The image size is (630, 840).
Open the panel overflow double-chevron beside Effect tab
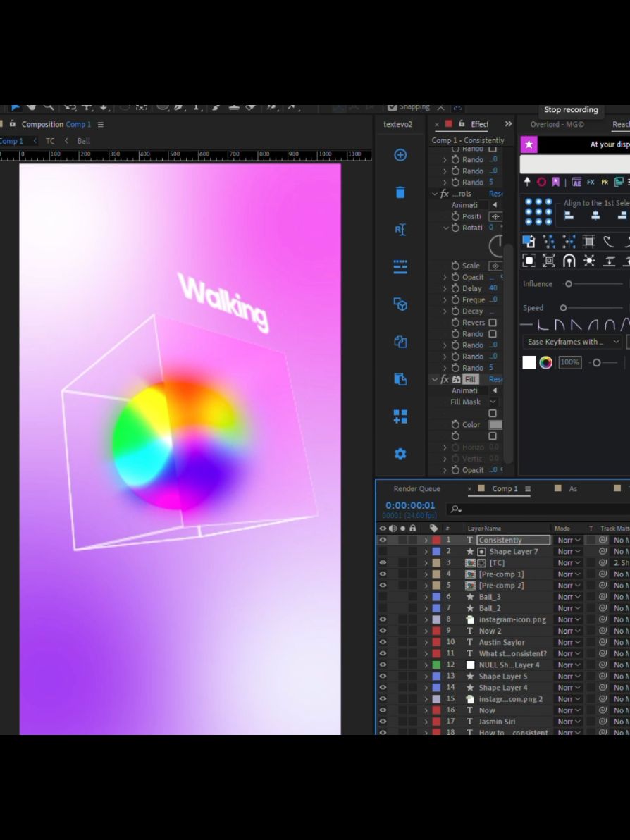click(x=508, y=124)
